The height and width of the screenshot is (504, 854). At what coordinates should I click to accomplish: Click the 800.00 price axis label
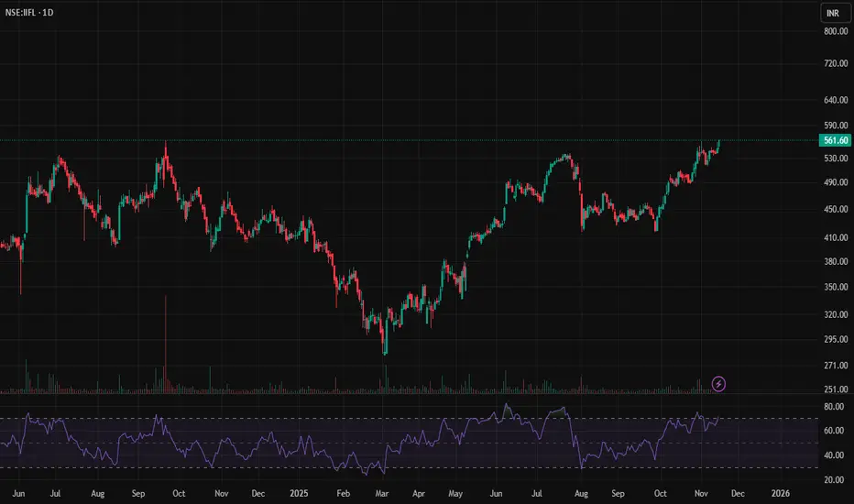[834, 31]
